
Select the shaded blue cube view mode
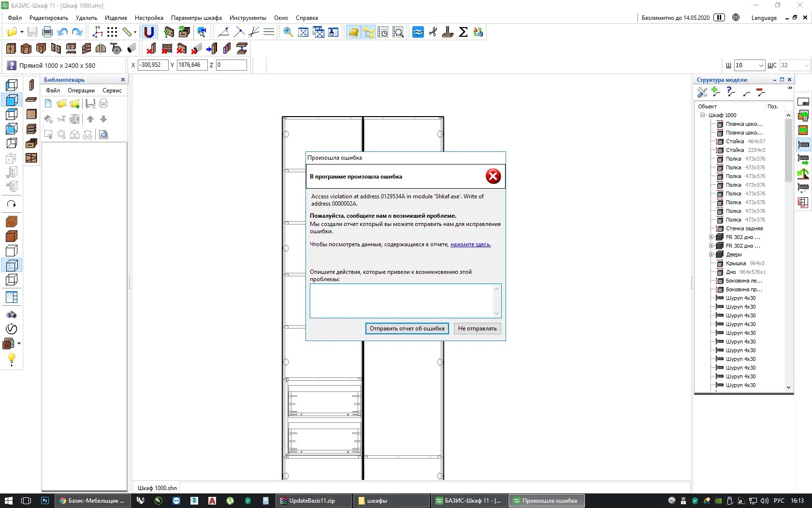(12, 100)
